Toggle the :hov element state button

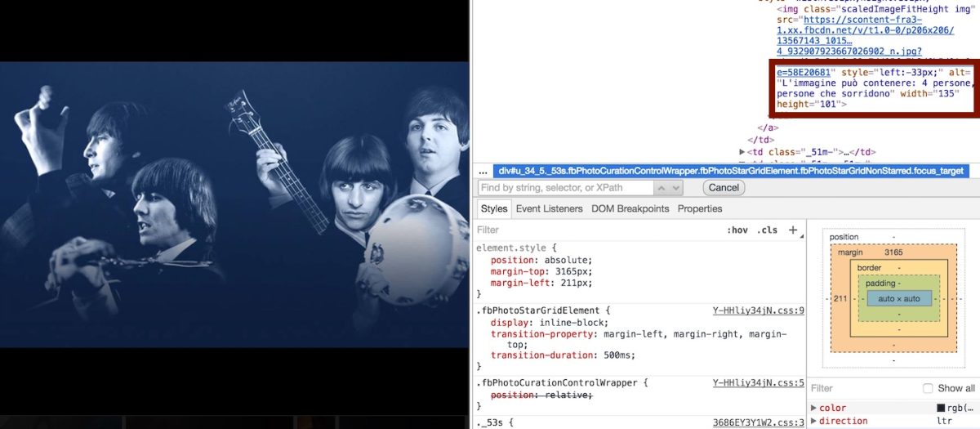[x=737, y=230]
